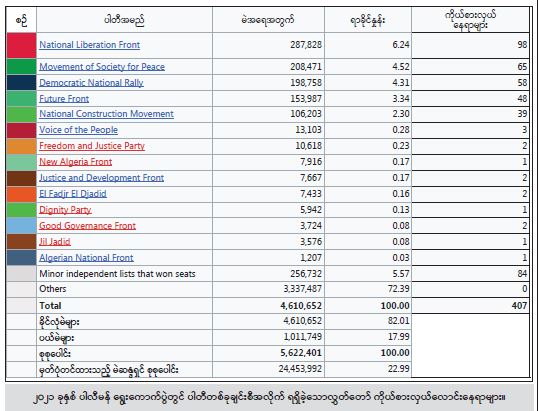This screenshot has width=538, height=411.
Task: Follow the Democratic National Rally link
Action: point(91,83)
